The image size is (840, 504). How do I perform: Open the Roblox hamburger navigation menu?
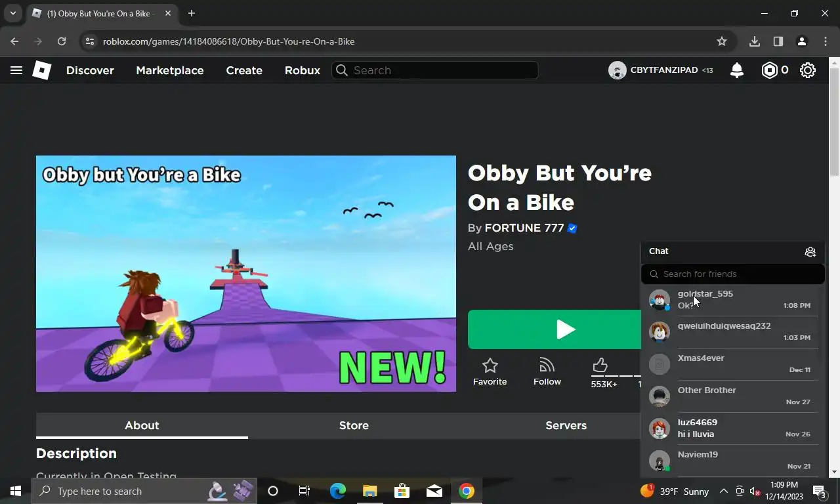(x=16, y=70)
